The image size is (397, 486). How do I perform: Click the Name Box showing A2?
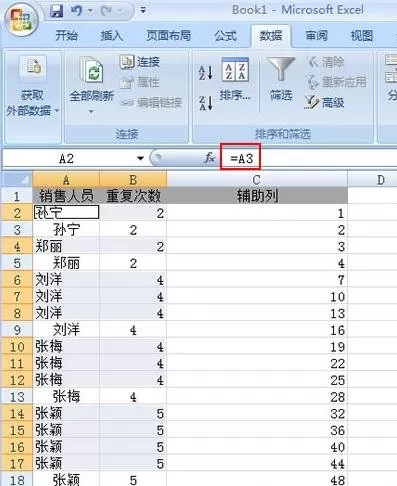tap(67, 159)
